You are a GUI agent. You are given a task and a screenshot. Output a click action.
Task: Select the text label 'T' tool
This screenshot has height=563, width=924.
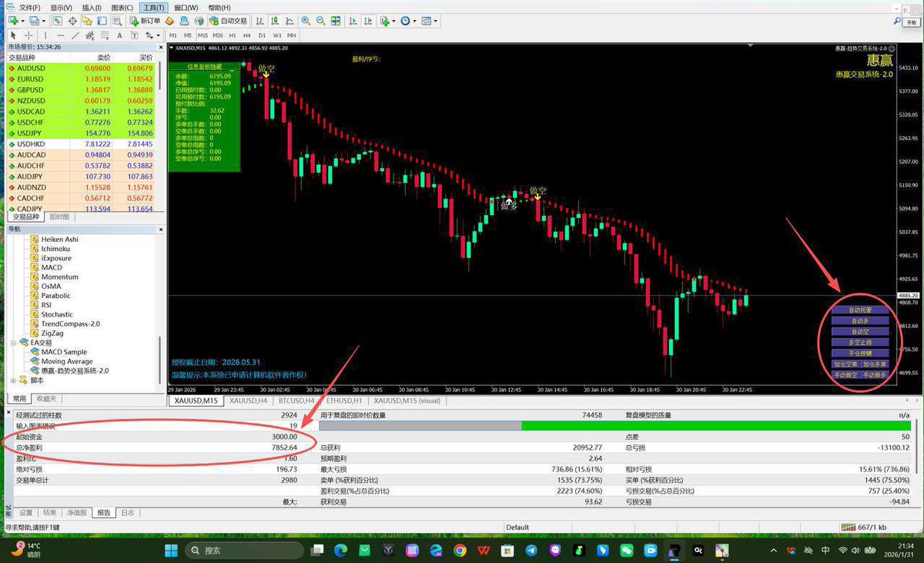click(x=134, y=35)
